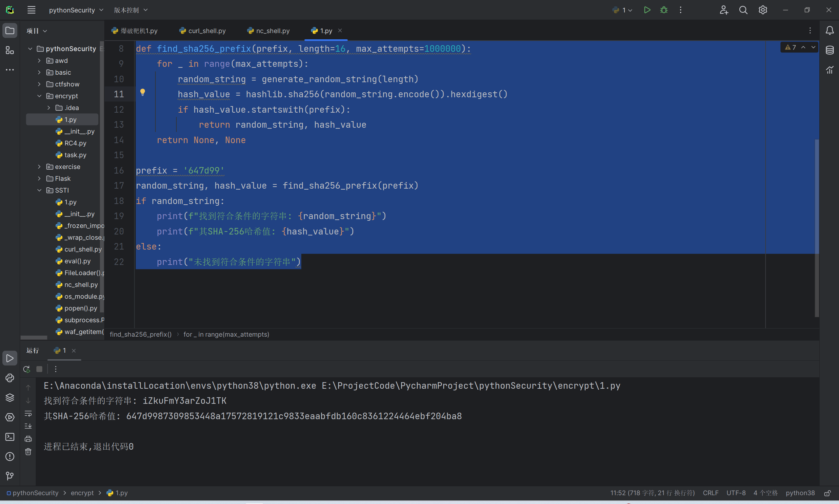Screen dimensions: 839x504
Task: Click the editor vertical scrollbar
Action: (817, 228)
